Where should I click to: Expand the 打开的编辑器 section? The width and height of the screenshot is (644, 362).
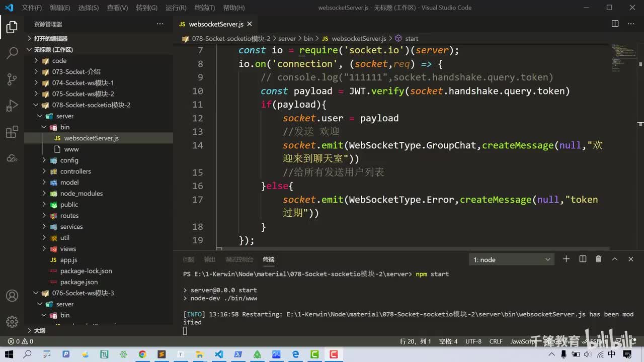[x=99, y=39]
